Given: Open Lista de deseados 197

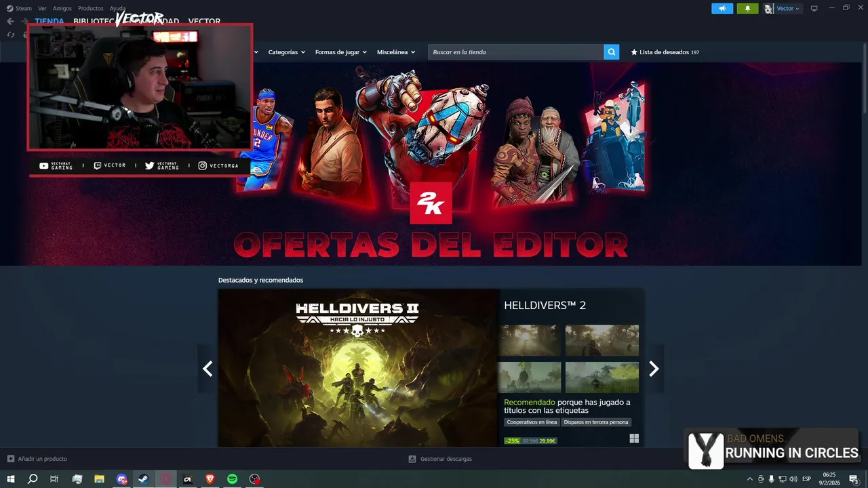Looking at the screenshot, I should tap(665, 52).
